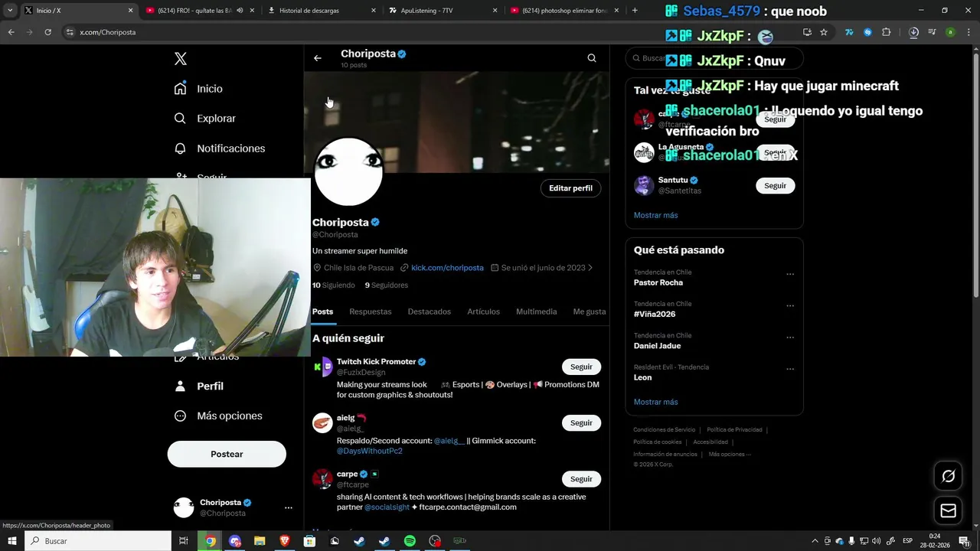The width and height of the screenshot is (980, 551).
Task: Open Spotify from the taskbar
Action: pos(410,541)
